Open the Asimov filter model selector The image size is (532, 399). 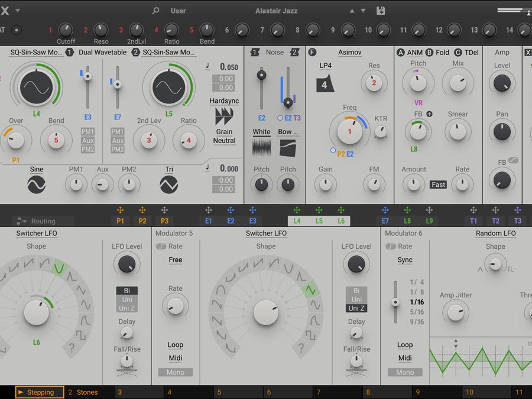[351, 52]
